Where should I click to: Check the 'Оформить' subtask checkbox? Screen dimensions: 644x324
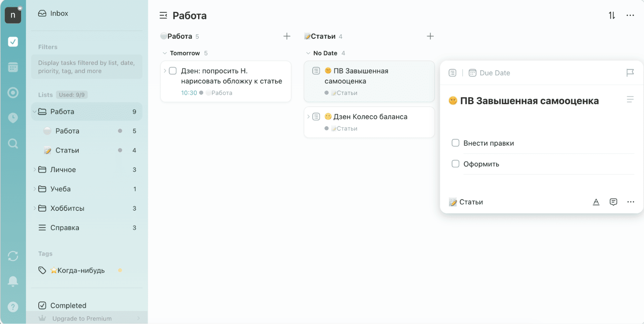(x=455, y=164)
